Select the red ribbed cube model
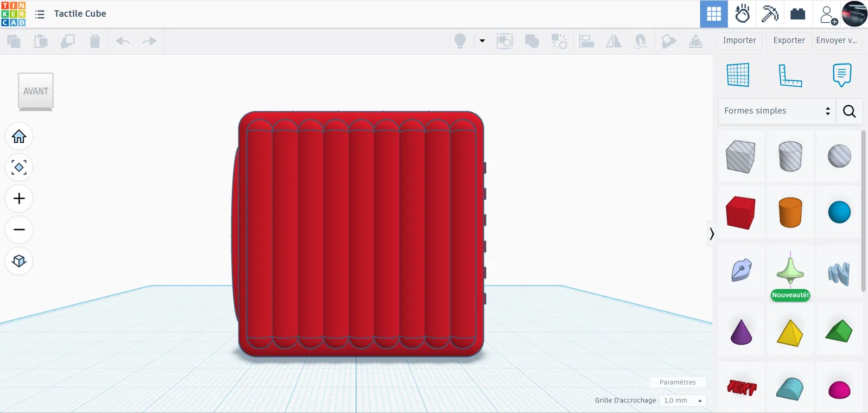This screenshot has height=413, width=868. (x=358, y=234)
